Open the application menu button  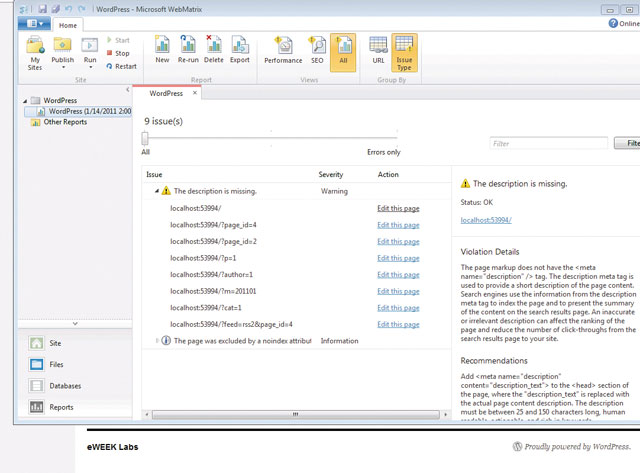point(34,24)
